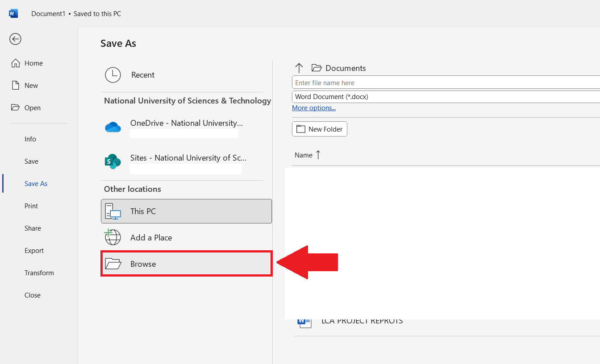Click the Add a Place globe icon
Viewport: 600px width, 364px height.
(112, 237)
